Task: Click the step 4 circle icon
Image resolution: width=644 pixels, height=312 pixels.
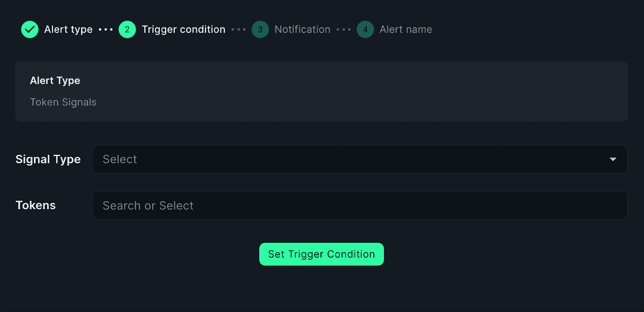Action: click(365, 29)
